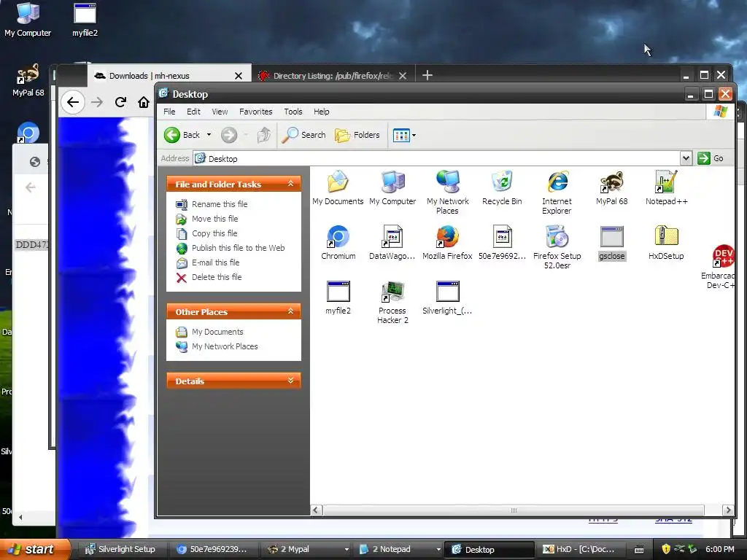Close the Directory Listing browser tab
The image size is (747, 560).
(403, 76)
